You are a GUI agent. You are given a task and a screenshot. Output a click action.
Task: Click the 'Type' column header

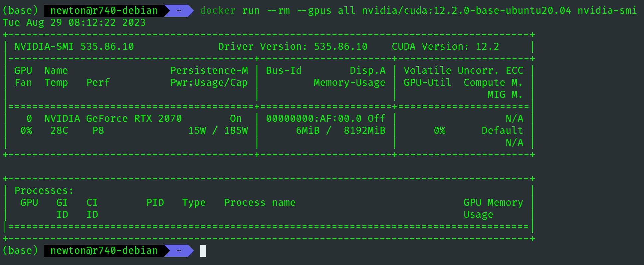coord(194,203)
